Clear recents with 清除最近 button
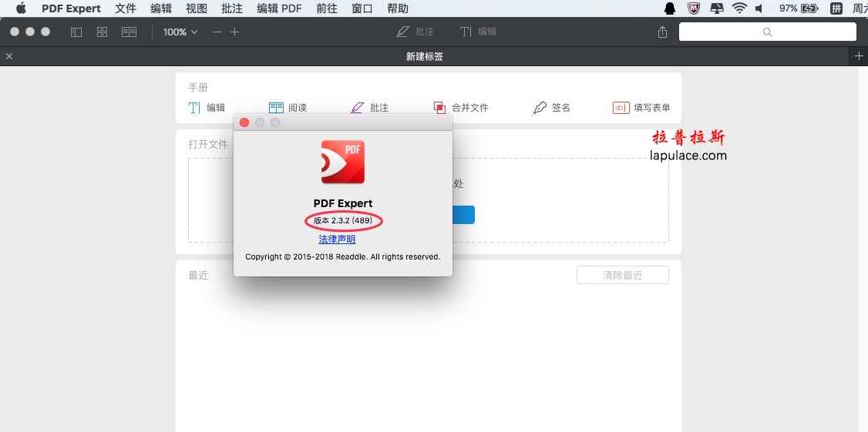868x432 pixels. click(623, 275)
